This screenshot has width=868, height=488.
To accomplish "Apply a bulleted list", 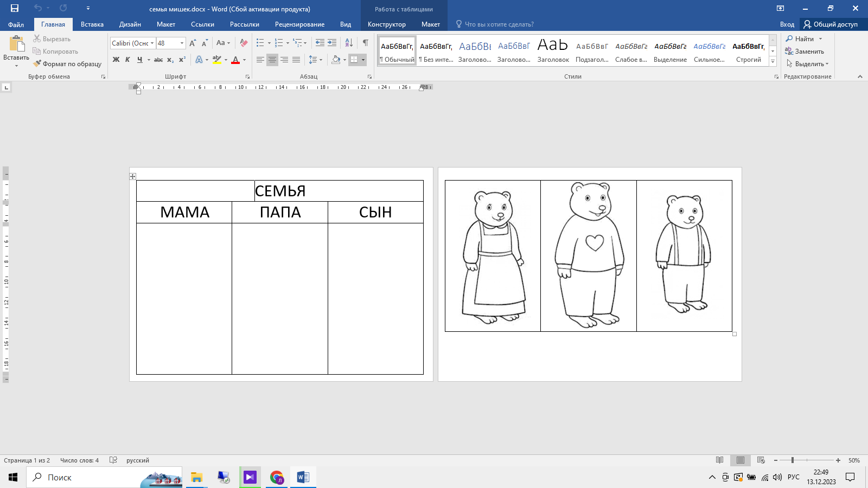I will [260, 43].
